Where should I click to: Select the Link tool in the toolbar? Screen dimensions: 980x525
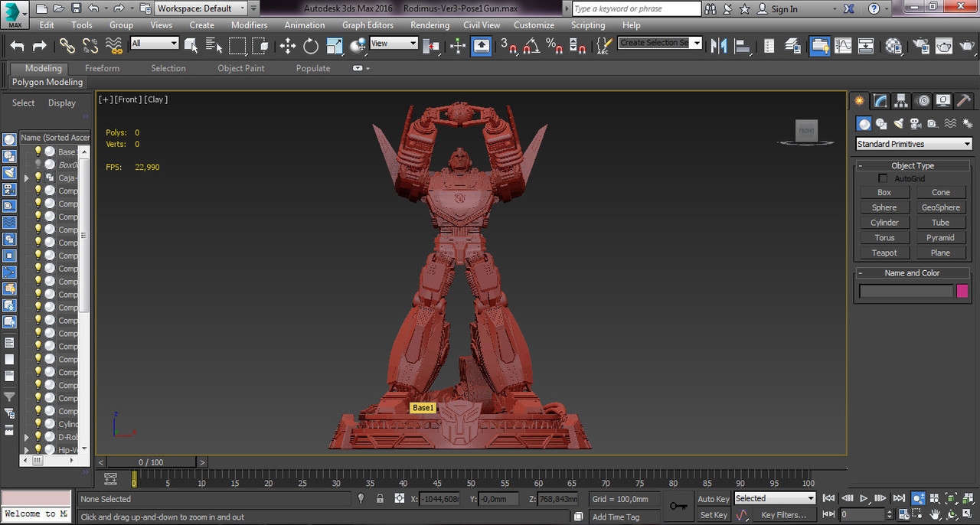(x=67, y=46)
